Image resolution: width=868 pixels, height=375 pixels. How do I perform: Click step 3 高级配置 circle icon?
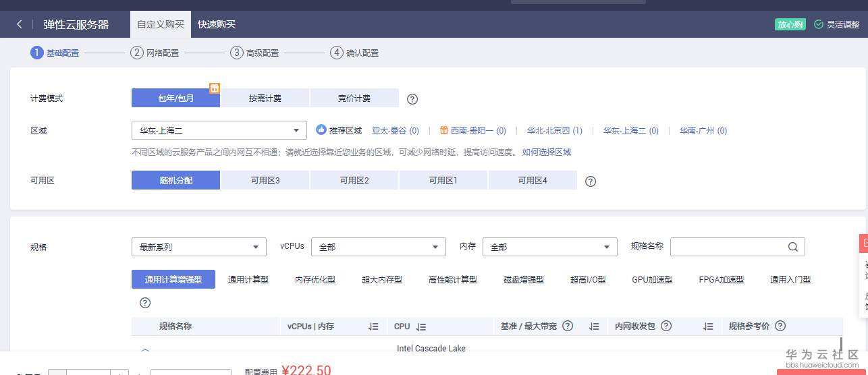point(237,53)
